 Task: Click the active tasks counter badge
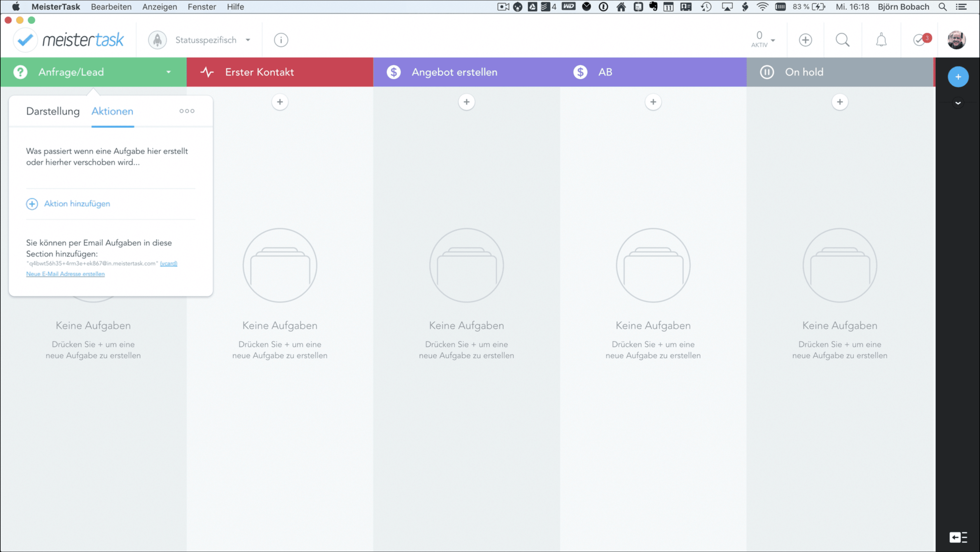(759, 39)
